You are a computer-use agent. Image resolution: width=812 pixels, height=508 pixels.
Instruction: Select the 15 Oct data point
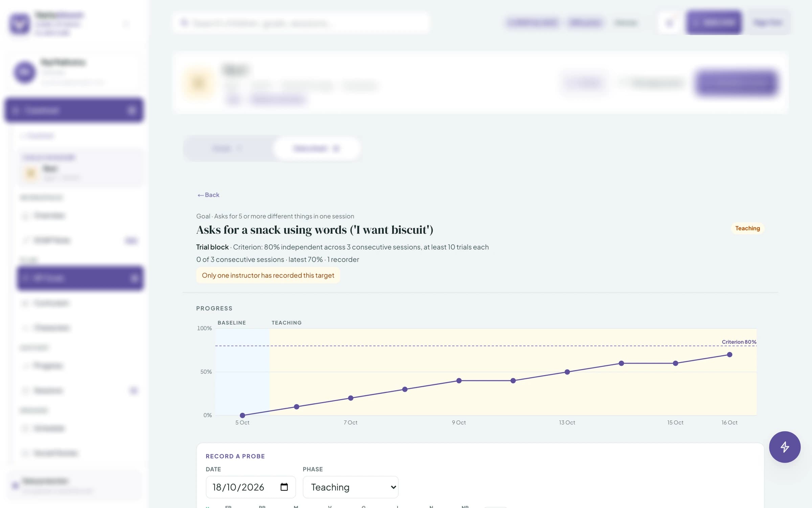point(675,363)
